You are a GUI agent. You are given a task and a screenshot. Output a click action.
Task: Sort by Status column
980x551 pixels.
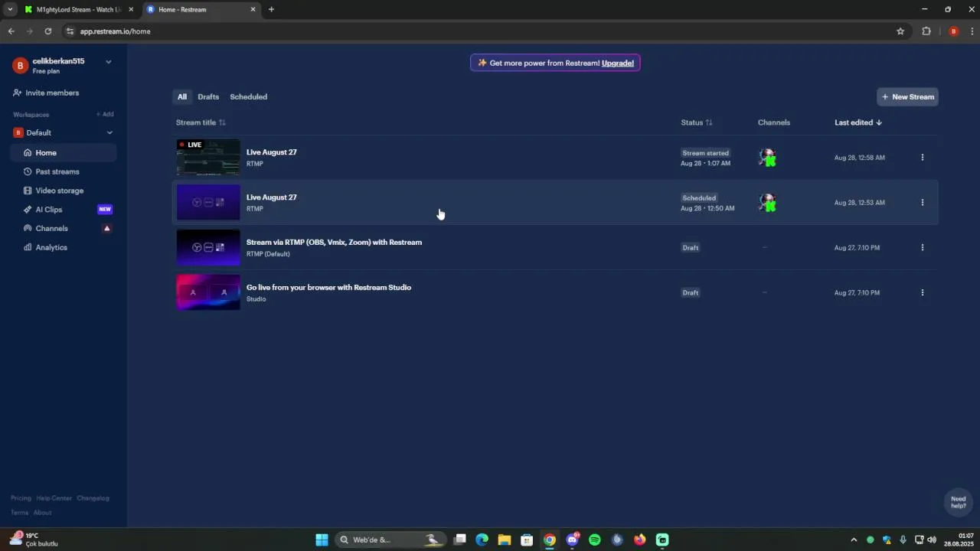coord(697,122)
